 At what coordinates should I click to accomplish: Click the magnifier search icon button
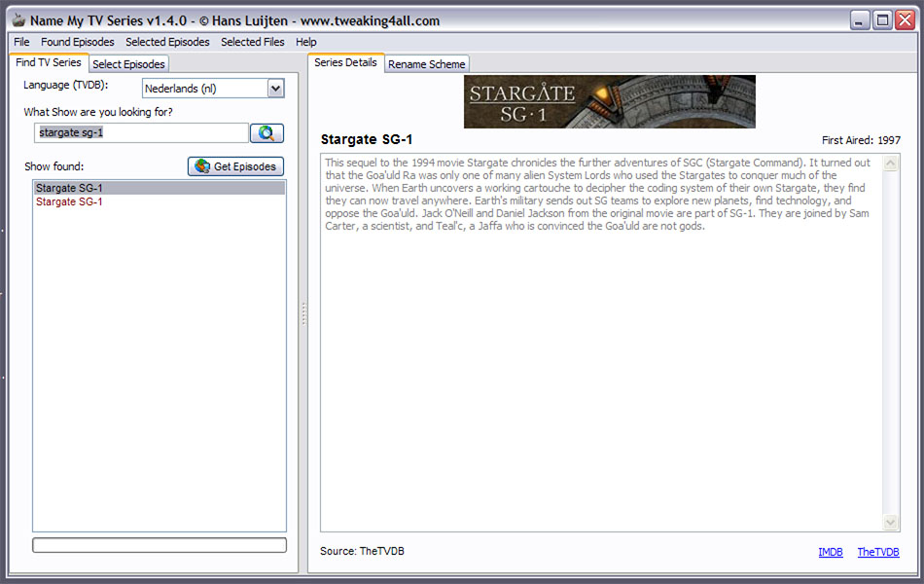[267, 133]
